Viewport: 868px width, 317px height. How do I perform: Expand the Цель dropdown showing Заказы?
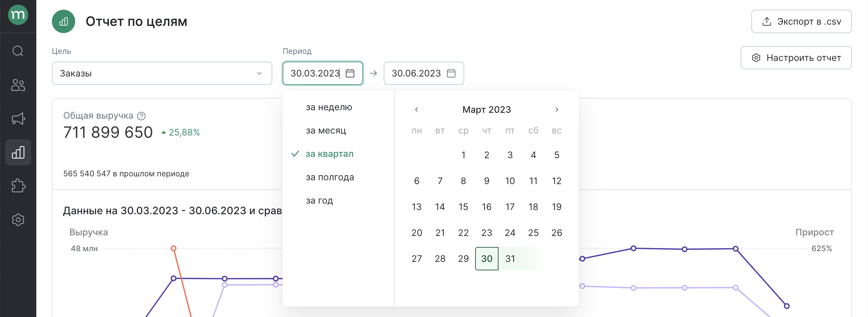162,73
